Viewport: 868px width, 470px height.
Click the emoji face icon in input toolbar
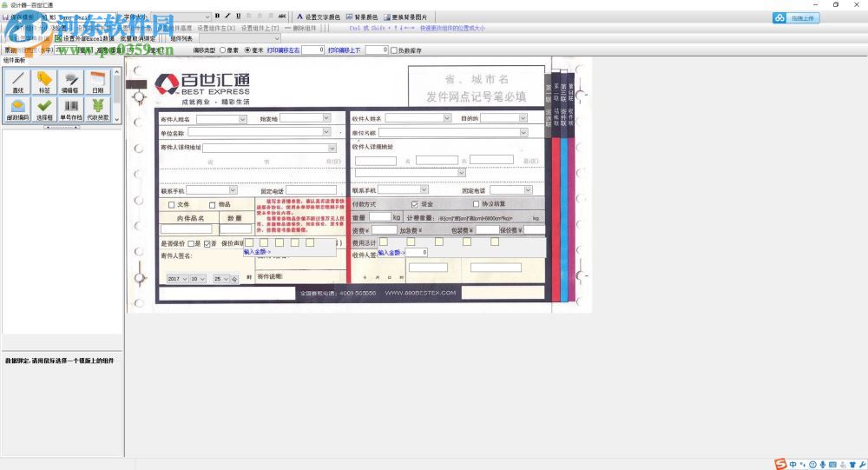pos(812,465)
